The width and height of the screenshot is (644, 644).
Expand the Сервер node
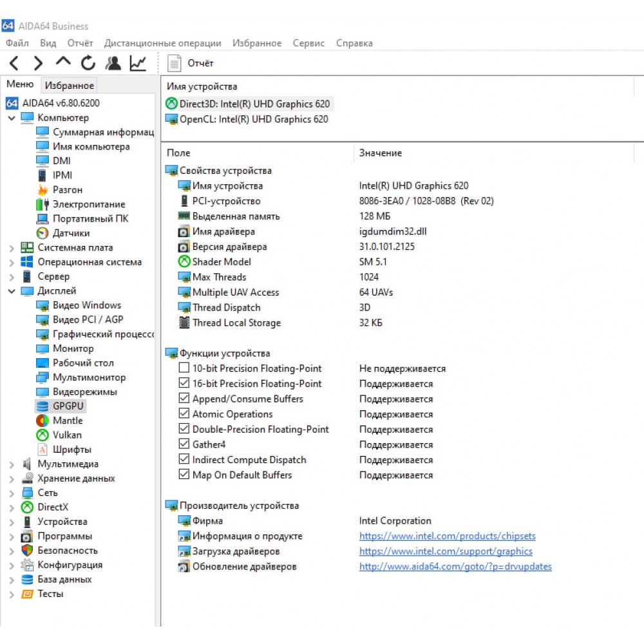[x=12, y=277]
